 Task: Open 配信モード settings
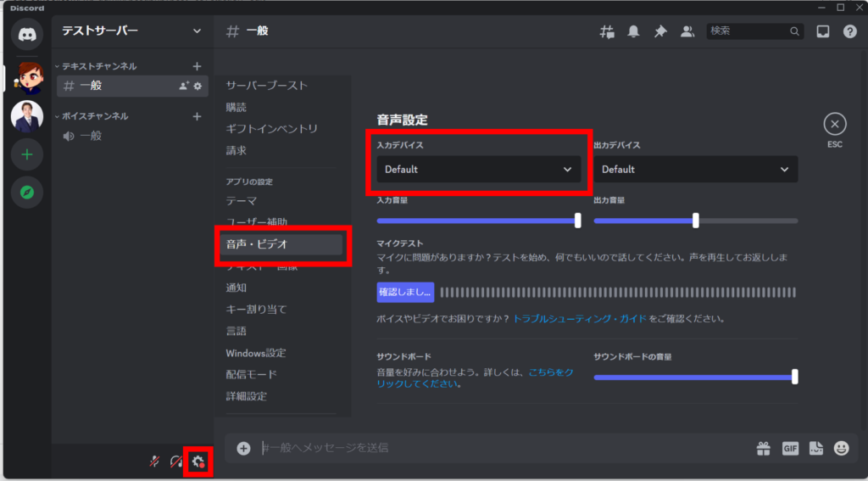251,375
